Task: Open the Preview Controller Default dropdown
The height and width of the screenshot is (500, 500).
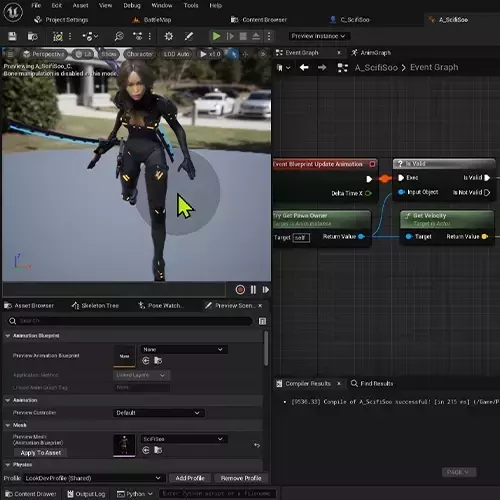Action: [x=159, y=413]
